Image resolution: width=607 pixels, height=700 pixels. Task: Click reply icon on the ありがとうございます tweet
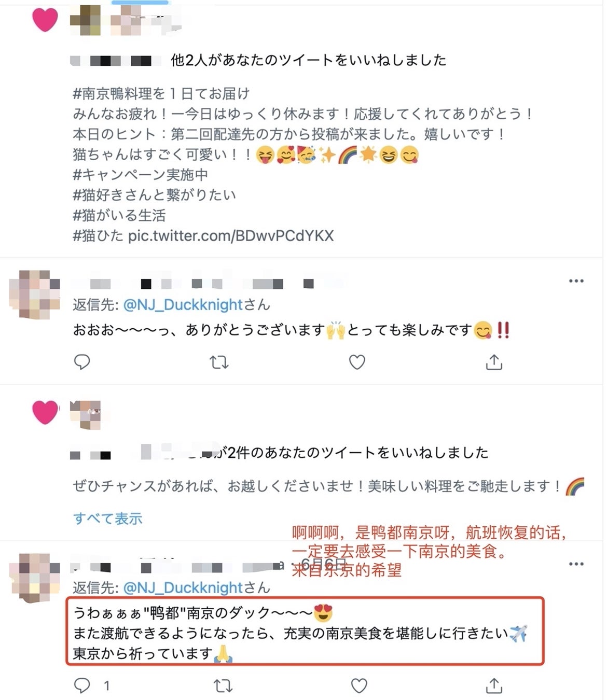click(82, 362)
